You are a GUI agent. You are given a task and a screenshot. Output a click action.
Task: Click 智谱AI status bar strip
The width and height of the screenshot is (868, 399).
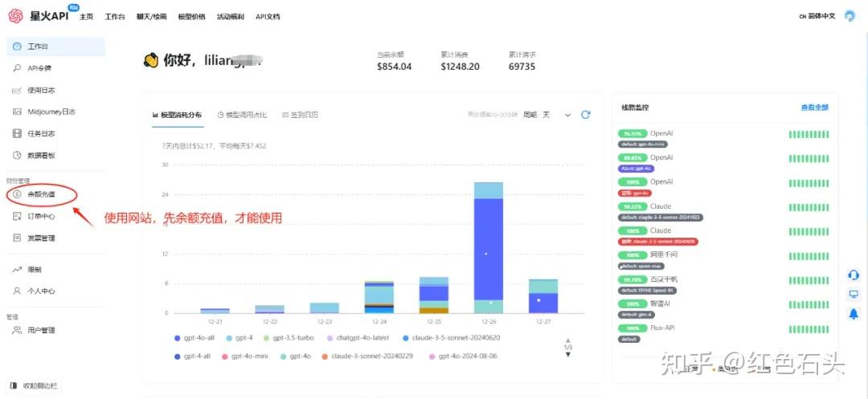[x=809, y=304]
